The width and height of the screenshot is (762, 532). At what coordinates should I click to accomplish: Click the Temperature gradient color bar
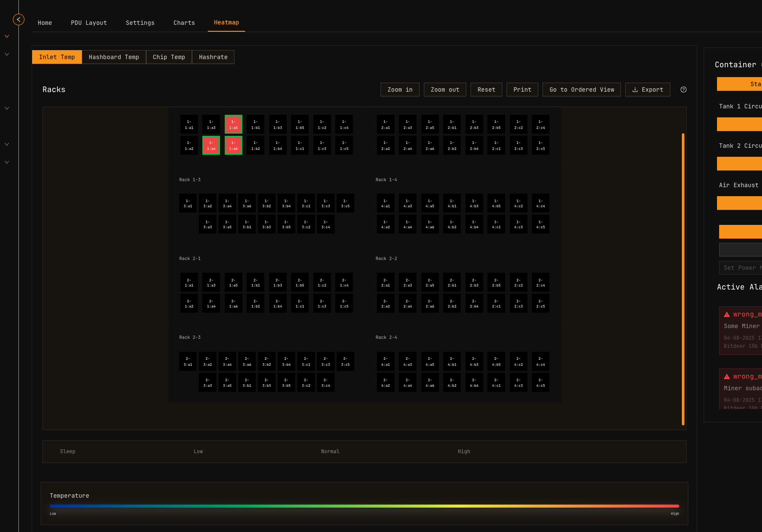pos(364,506)
